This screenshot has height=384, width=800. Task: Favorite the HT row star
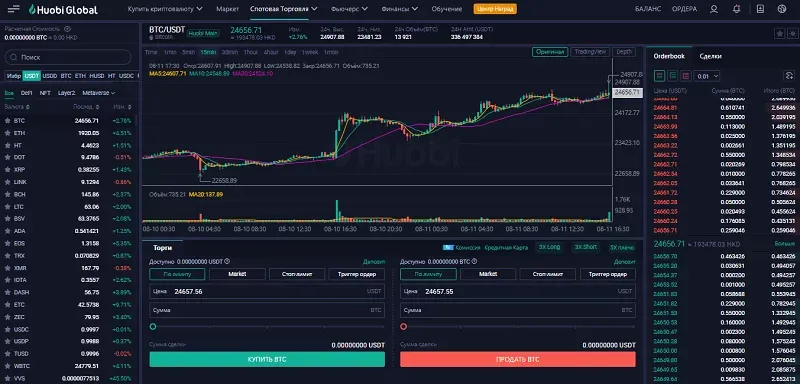[x=7, y=145]
